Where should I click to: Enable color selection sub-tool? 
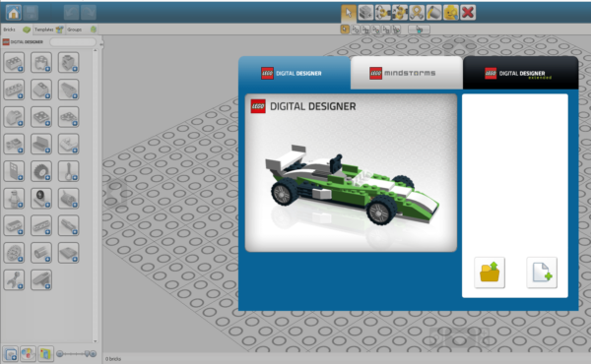point(375,30)
